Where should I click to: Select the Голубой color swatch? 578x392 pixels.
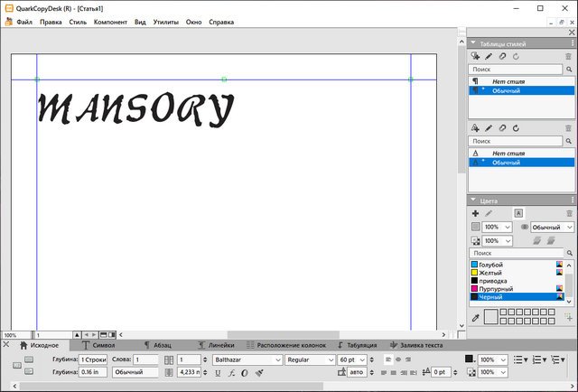(517, 265)
